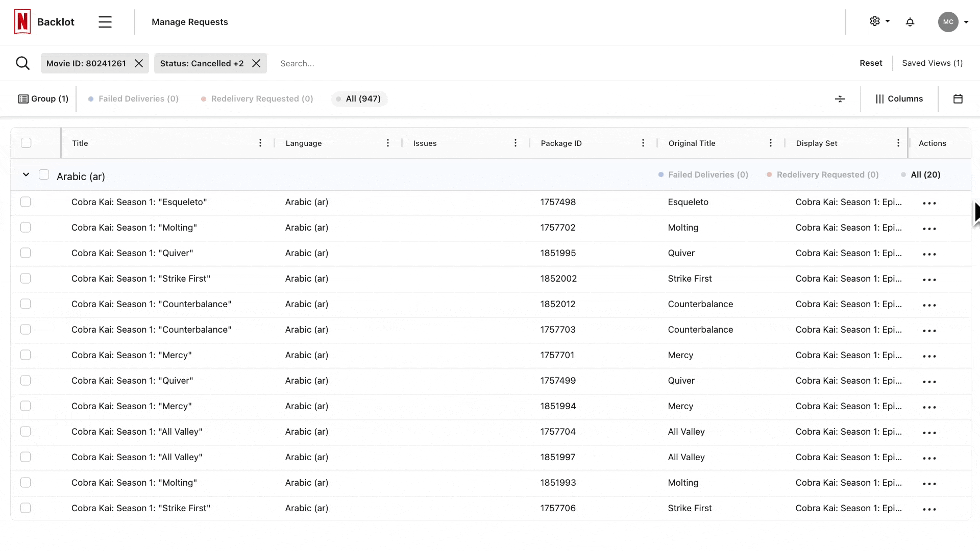Open the settings gear dropdown
This screenshot has width=980, height=551.
click(x=878, y=21)
